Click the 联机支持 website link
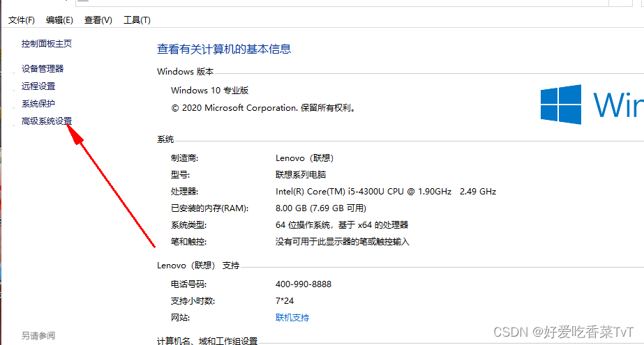 pos(292,318)
